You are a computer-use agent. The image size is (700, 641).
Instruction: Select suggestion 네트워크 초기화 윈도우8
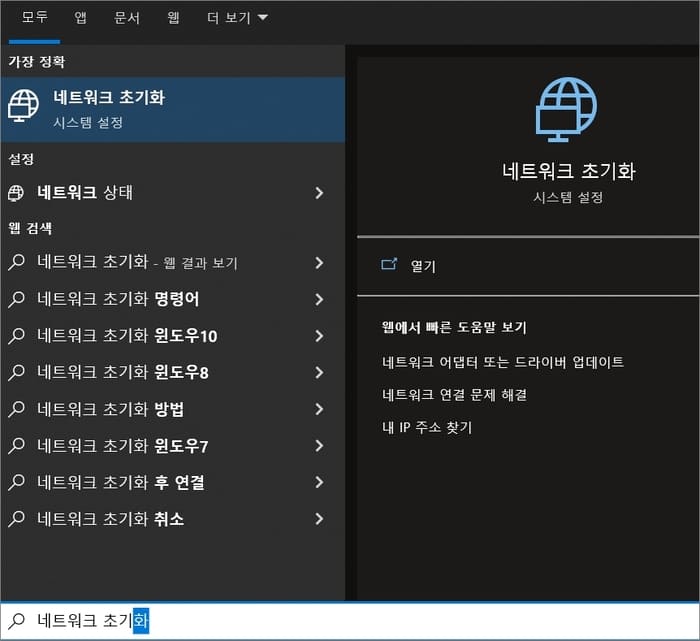tap(173, 372)
